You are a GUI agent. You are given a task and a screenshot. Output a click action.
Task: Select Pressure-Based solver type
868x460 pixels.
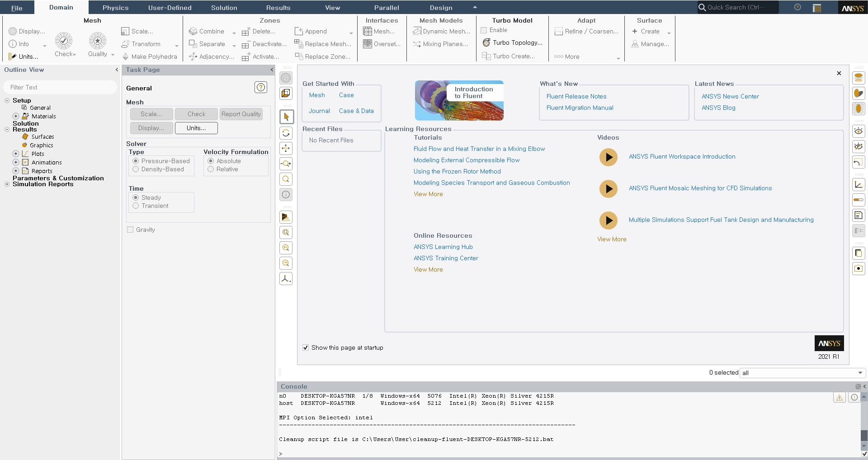click(x=136, y=161)
